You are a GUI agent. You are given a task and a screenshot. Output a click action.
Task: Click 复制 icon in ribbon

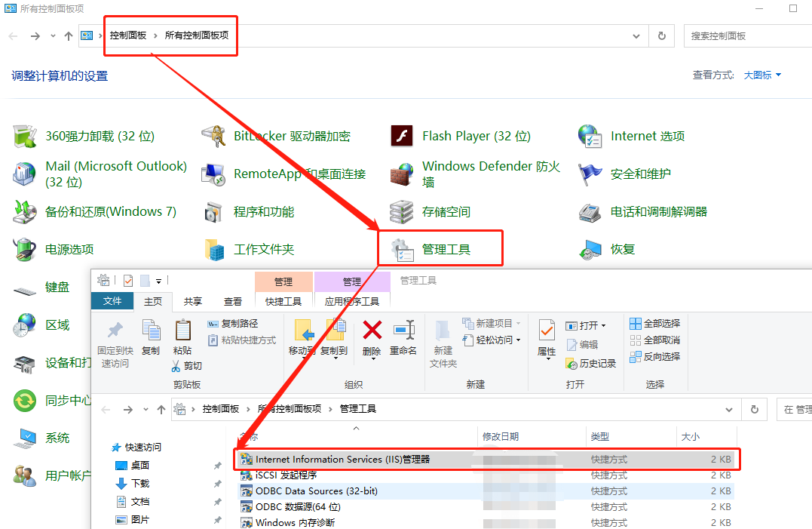pyautogui.click(x=152, y=331)
